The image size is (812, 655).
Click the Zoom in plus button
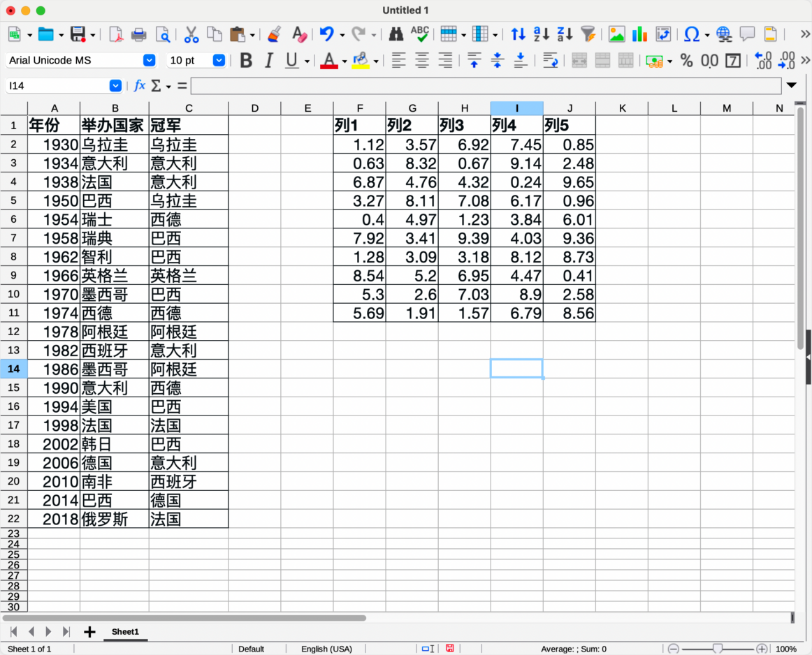point(762,649)
